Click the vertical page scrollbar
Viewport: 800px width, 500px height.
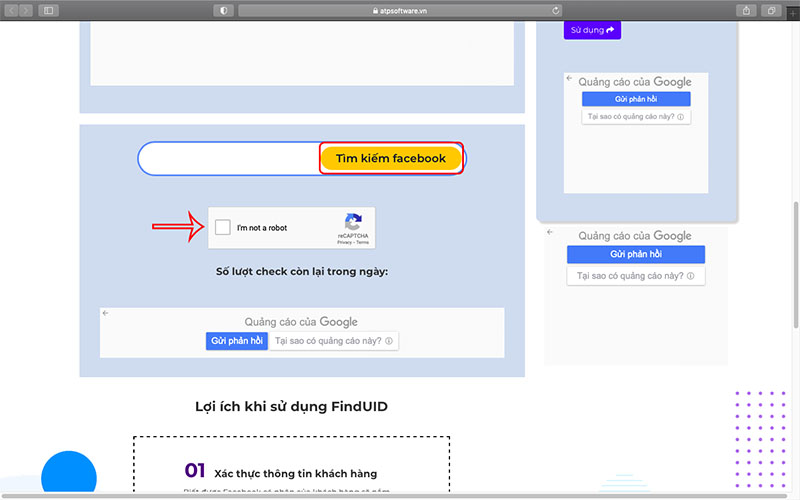tap(795, 265)
